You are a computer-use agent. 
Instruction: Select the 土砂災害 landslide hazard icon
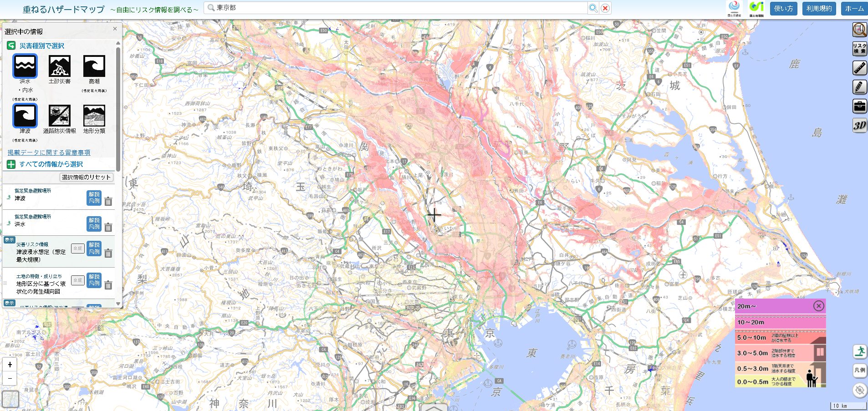[60, 66]
